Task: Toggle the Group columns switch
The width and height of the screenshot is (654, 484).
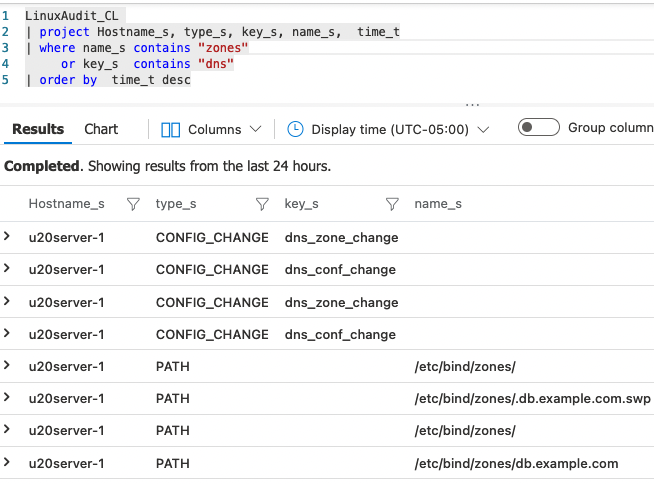Action: coord(538,128)
